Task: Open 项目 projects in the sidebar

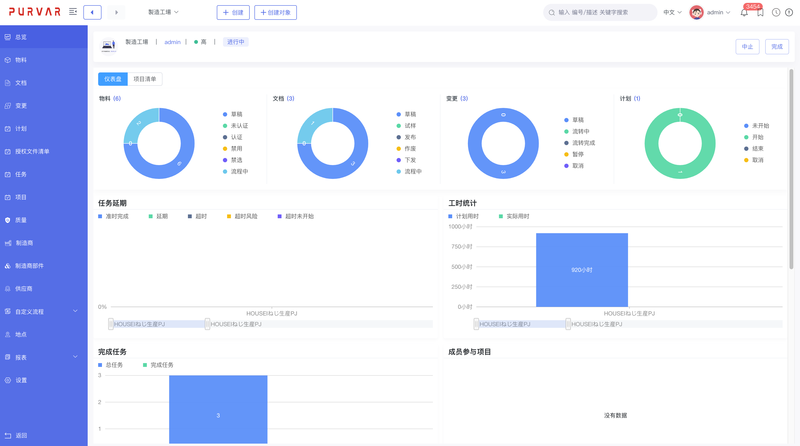Action: click(x=43, y=197)
